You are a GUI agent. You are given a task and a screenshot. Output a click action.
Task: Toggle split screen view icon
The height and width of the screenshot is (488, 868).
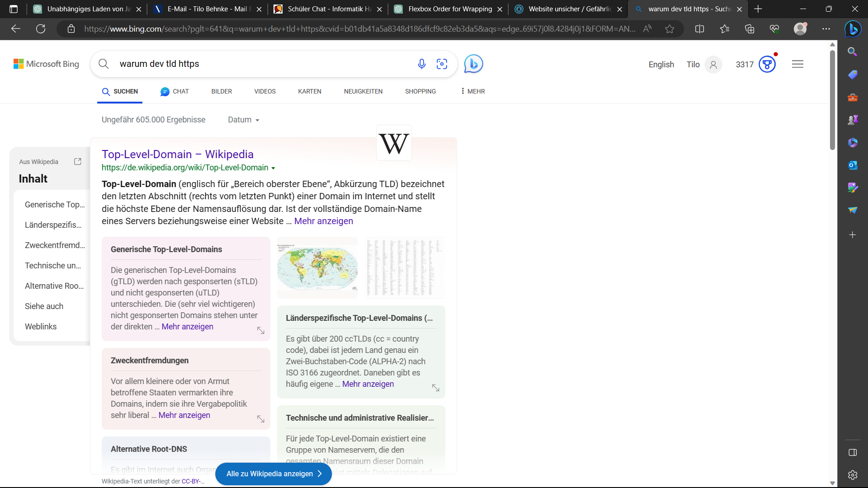point(699,29)
